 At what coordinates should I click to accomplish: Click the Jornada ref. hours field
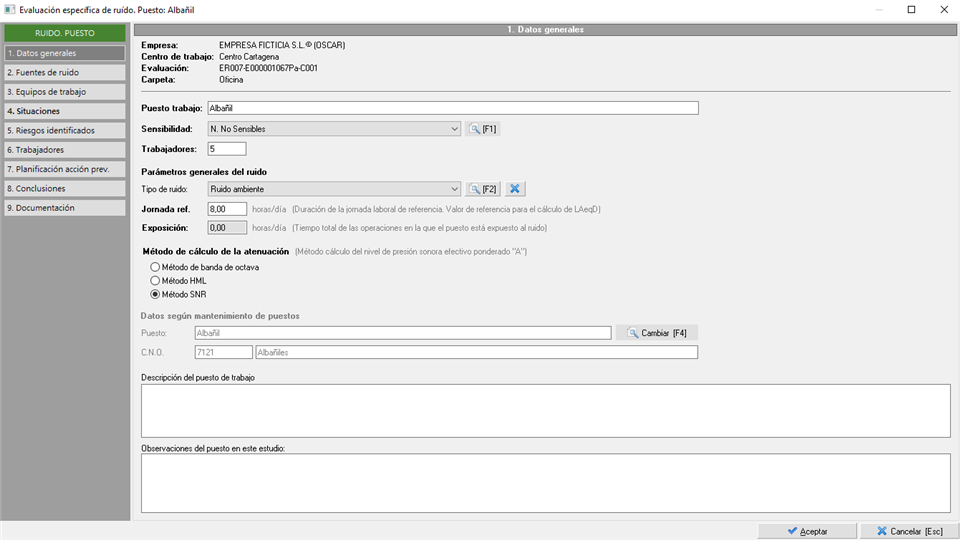tap(227, 209)
